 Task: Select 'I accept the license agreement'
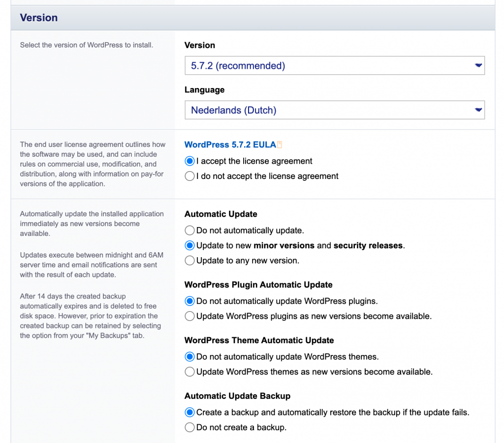tap(189, 161)
